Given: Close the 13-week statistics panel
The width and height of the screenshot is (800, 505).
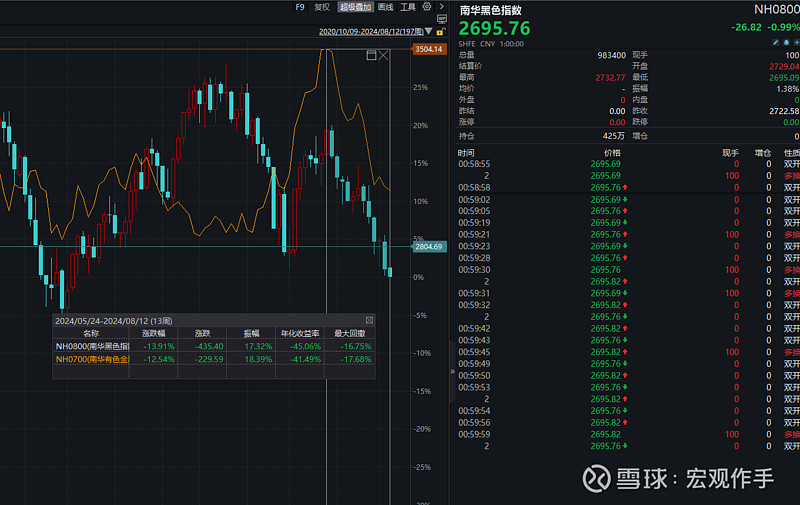Looking at the screenshot, I should [x=369, y=320].
